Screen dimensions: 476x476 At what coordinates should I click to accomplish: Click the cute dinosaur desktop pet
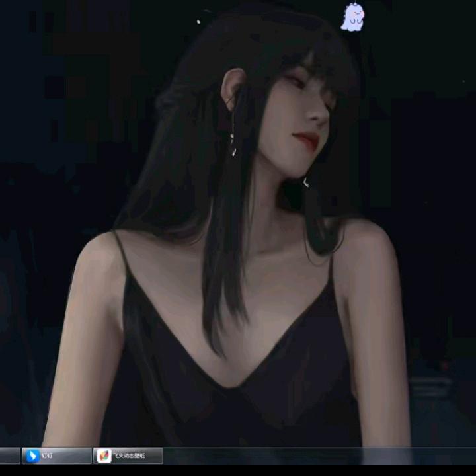[352, 17]
